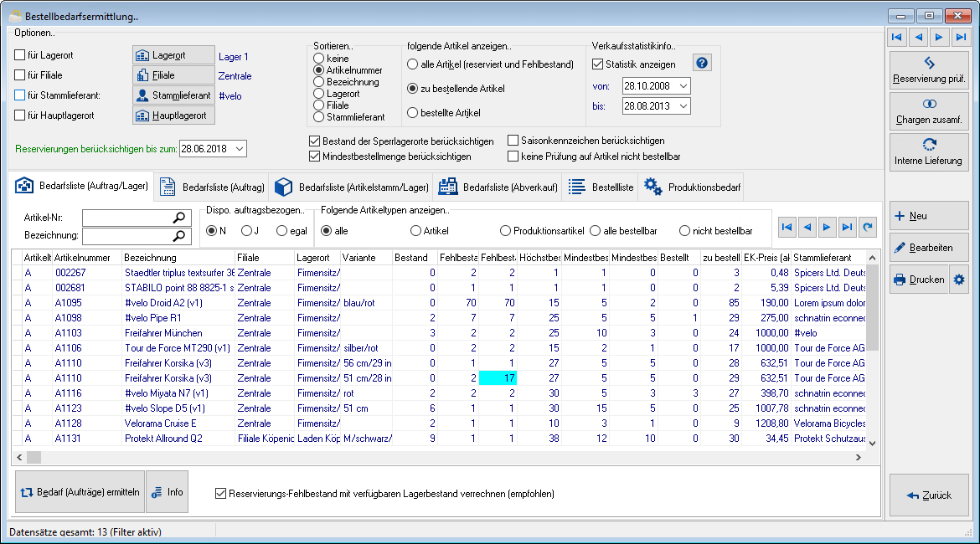
Task: Choose Stammlieferant selection button
Action: pos(173,95)
